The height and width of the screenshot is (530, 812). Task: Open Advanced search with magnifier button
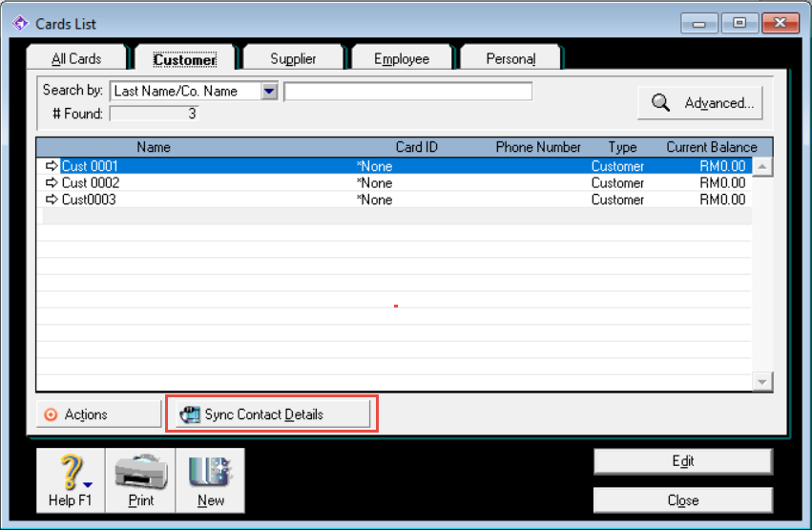(700, 103)
